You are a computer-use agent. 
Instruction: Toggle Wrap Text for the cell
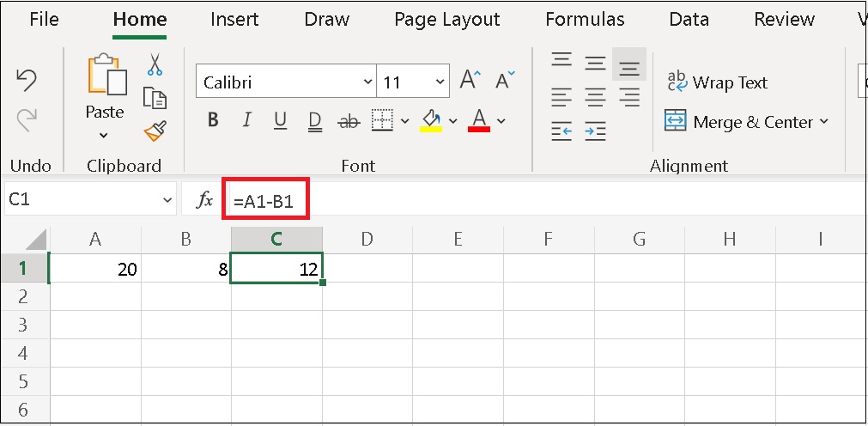point(718,82)
